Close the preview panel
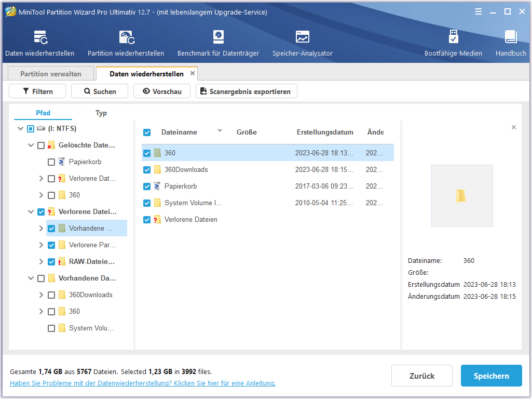The width and height of the screenshot is (532, 399). click(514, 127)
